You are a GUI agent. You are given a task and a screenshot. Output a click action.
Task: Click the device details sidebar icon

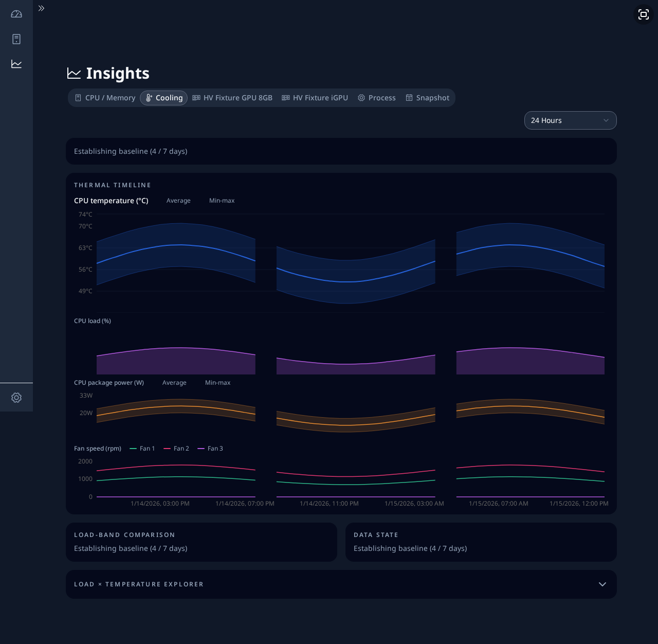coord(16,39)
